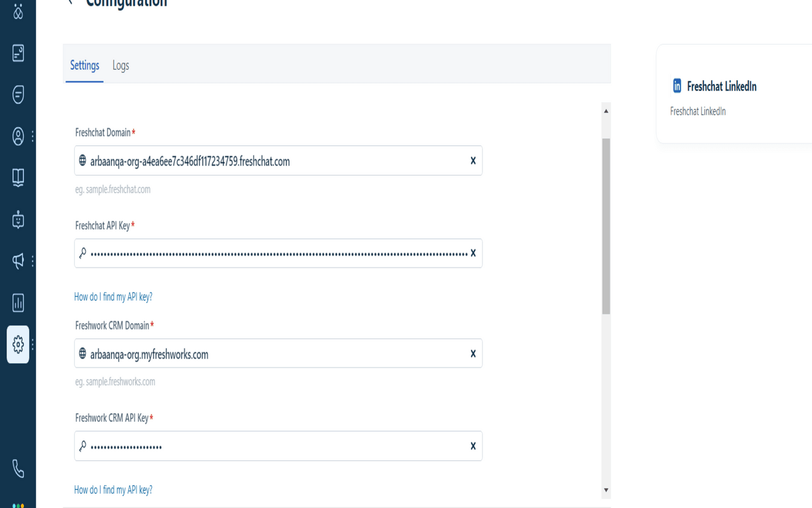Click the LinkedIn icon in app card

[677, 86]
